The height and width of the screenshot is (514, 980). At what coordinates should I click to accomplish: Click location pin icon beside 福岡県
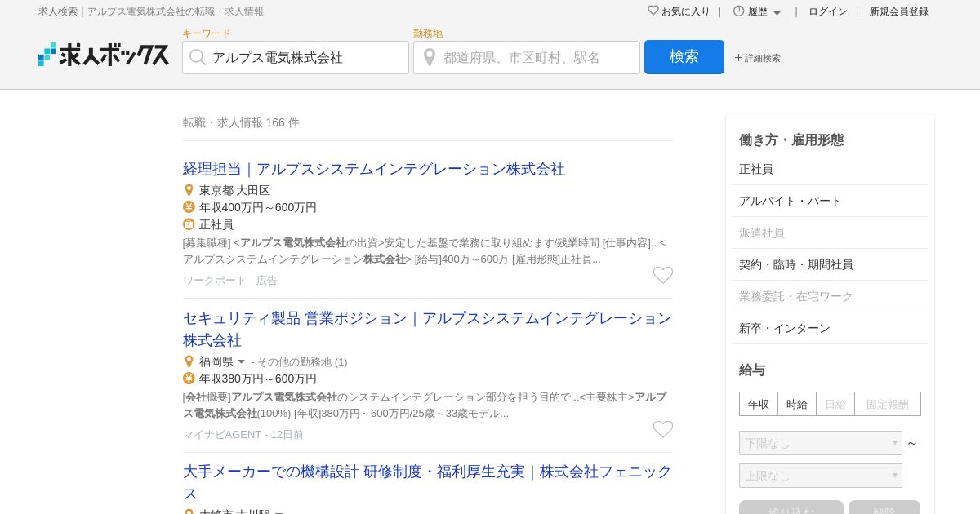click(189, 361)
